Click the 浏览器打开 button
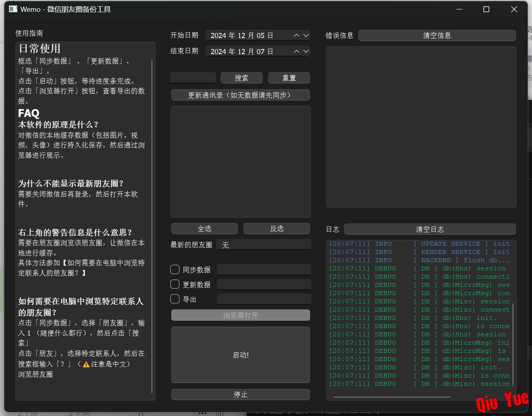532x416 pixels. (241, 315)
